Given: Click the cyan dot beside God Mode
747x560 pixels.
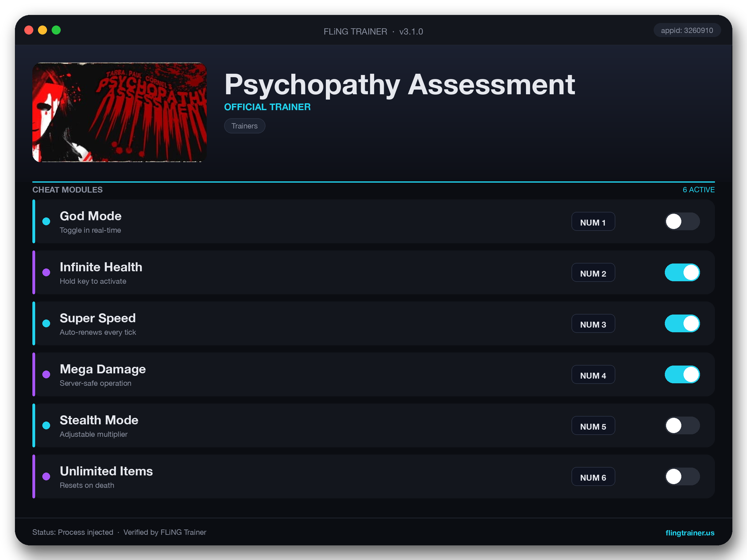Looking at the screenshot, I should (46, 222).
